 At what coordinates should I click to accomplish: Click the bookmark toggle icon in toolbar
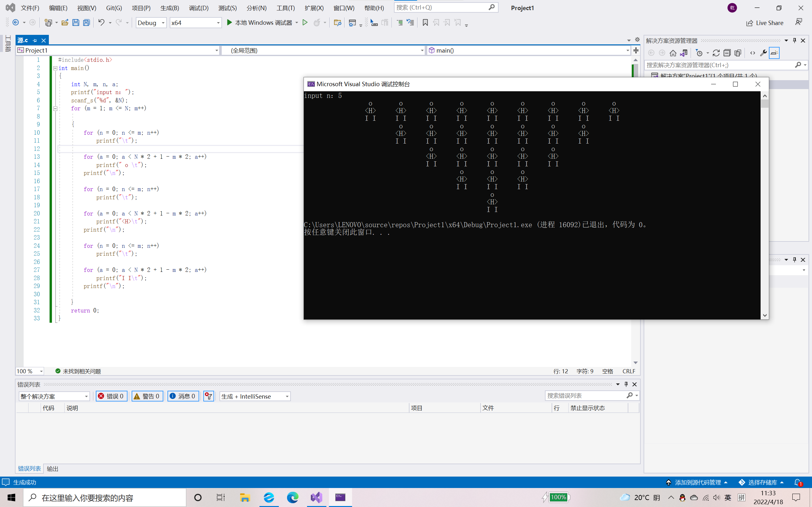425,22
